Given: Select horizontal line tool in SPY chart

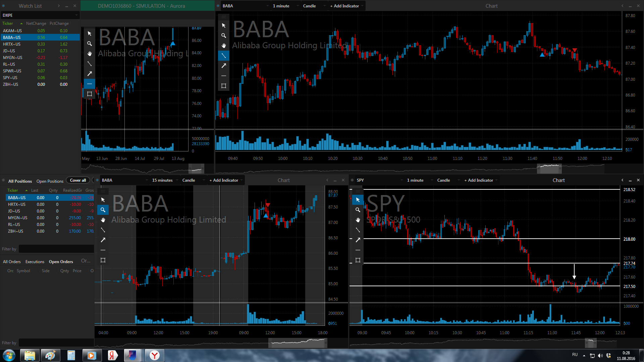Looking at the screenshot, I should (358, 250).
